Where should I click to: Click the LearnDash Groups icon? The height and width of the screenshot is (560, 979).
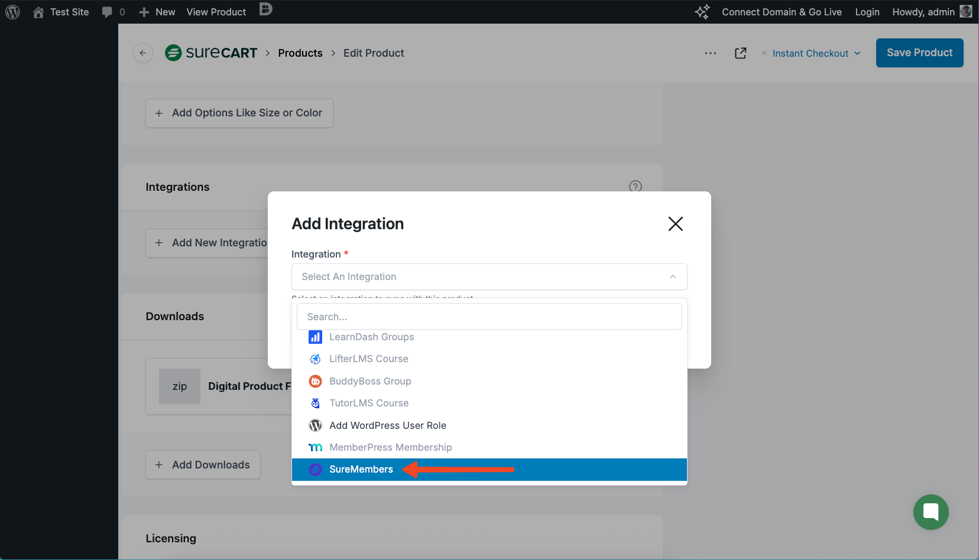[x=316, y=337]
